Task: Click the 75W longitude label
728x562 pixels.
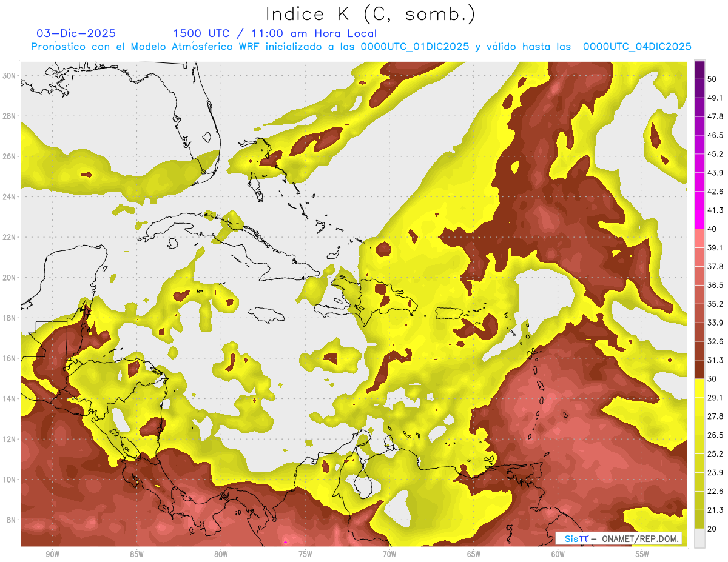Action: [305, 555]
